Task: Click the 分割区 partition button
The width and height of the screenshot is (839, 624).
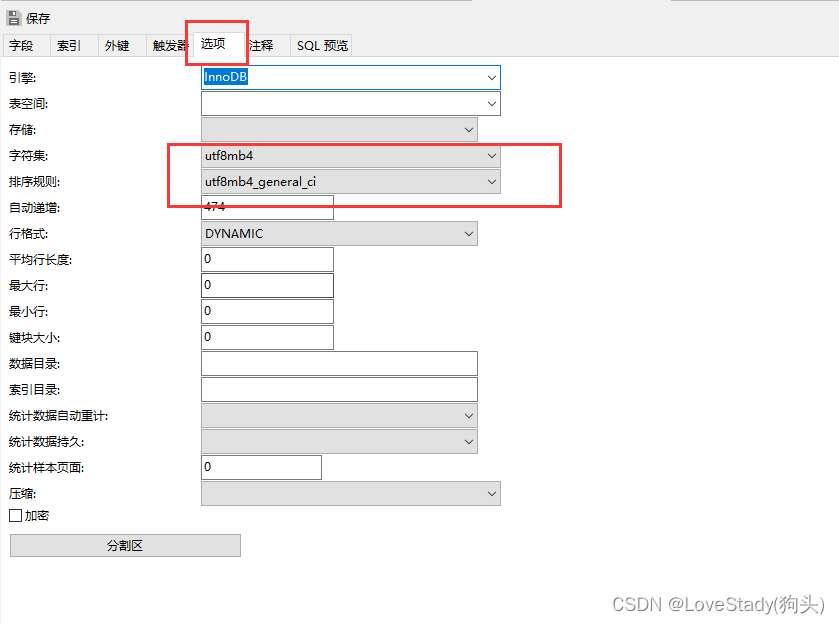Action: pyautogui.click(x=125, y=545)
